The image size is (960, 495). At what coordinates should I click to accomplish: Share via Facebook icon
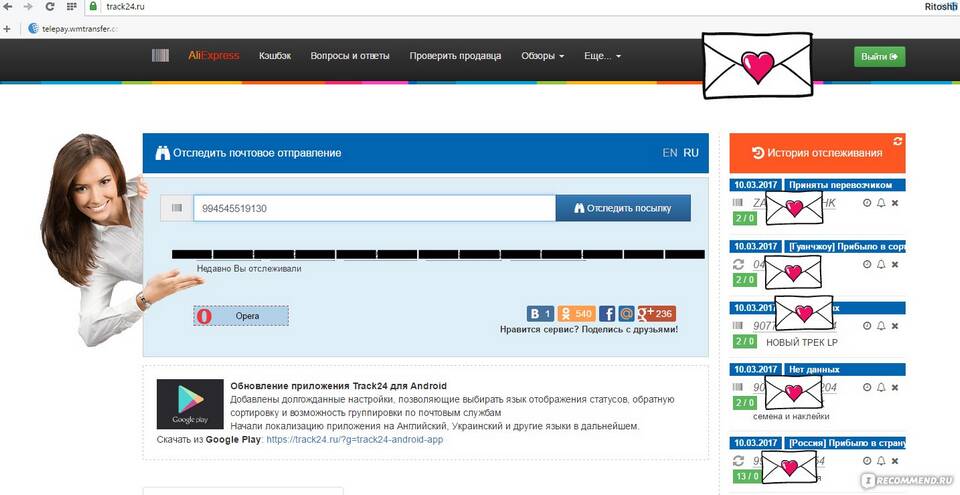[607, 314]
